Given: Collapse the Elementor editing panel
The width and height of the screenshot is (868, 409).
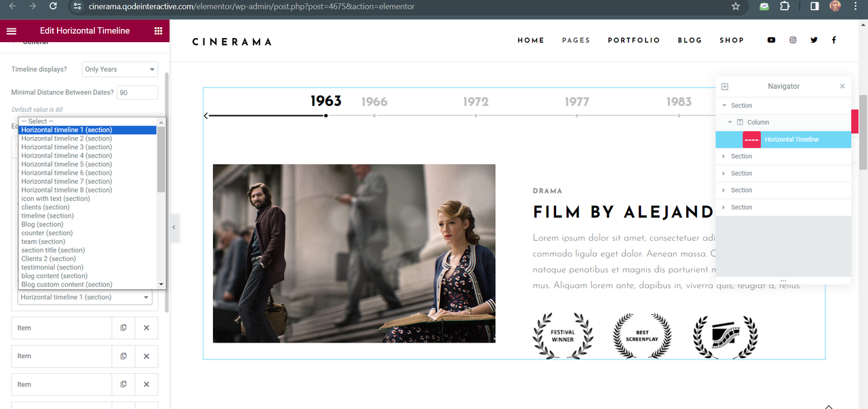Looking at the screenshot, I should (174, 228).
